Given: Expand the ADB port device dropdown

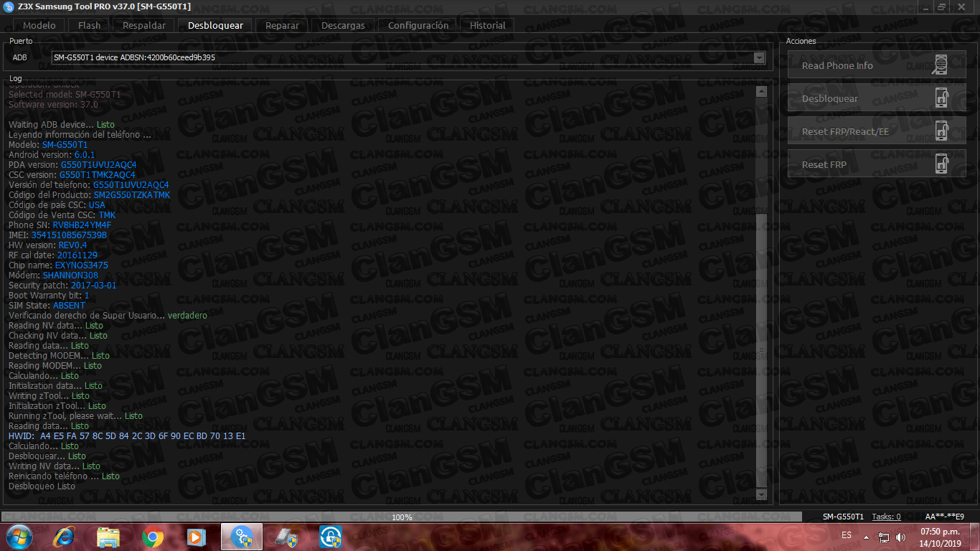Looking at the screenshot, I should 759,57.
